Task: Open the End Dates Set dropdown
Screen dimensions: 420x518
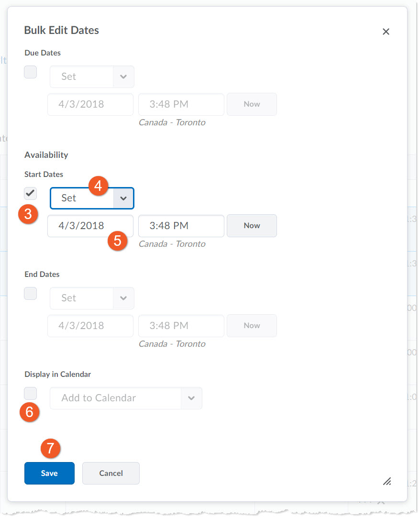Action: coord(92,298)
